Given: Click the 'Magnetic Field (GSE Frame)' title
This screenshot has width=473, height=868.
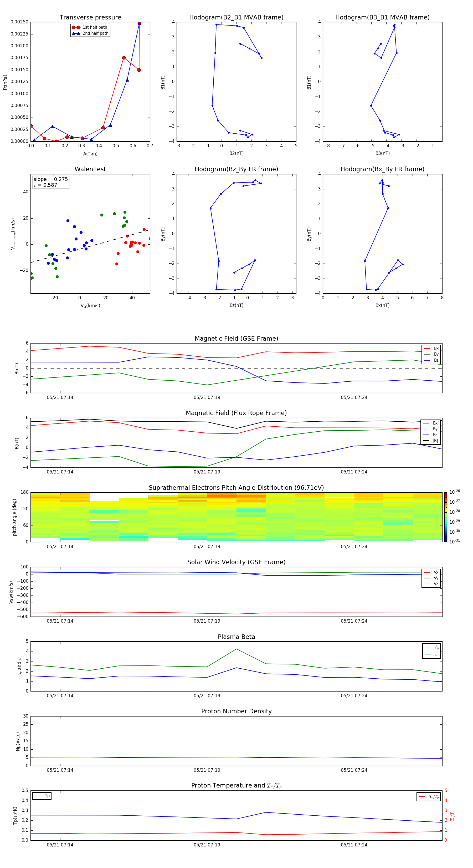Looking at the screenshot, I should tap(236, 339).
